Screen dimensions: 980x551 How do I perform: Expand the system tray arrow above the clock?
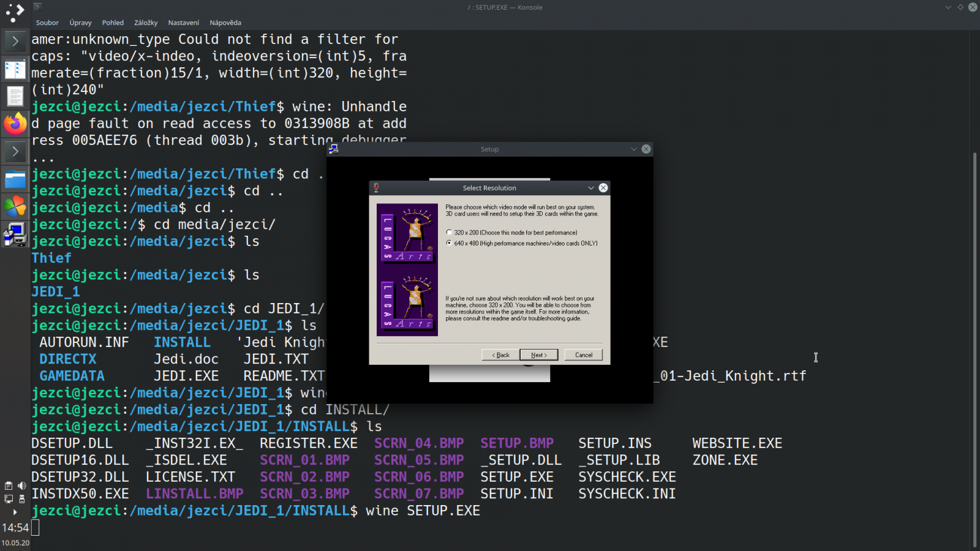(x=15, y=512)
